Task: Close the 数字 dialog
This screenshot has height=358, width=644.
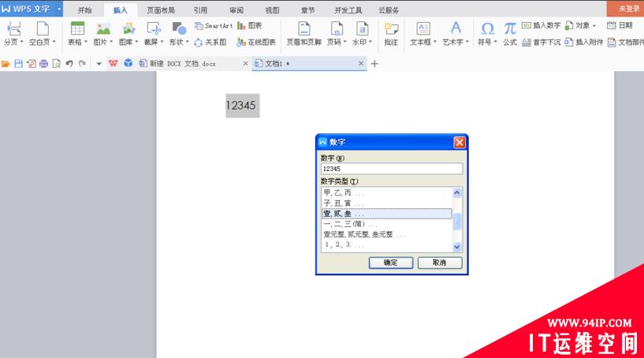Action: point(460,142)
